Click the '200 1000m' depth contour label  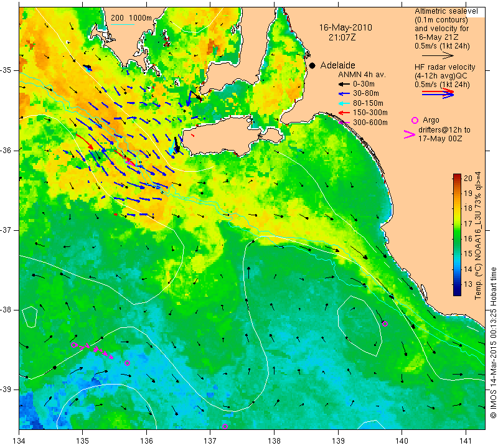click(x=131, y=18)
